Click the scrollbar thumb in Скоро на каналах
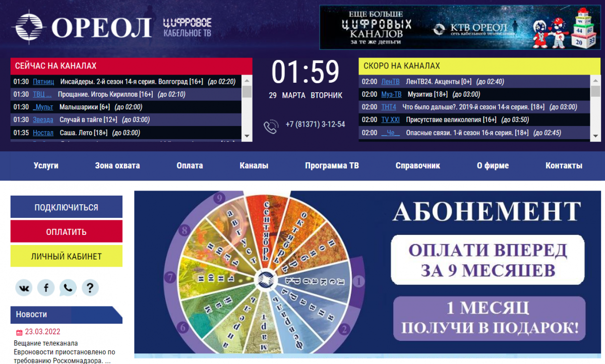This screenshot has height=364, width=605. pyautogui.click(x=596, y=91)
